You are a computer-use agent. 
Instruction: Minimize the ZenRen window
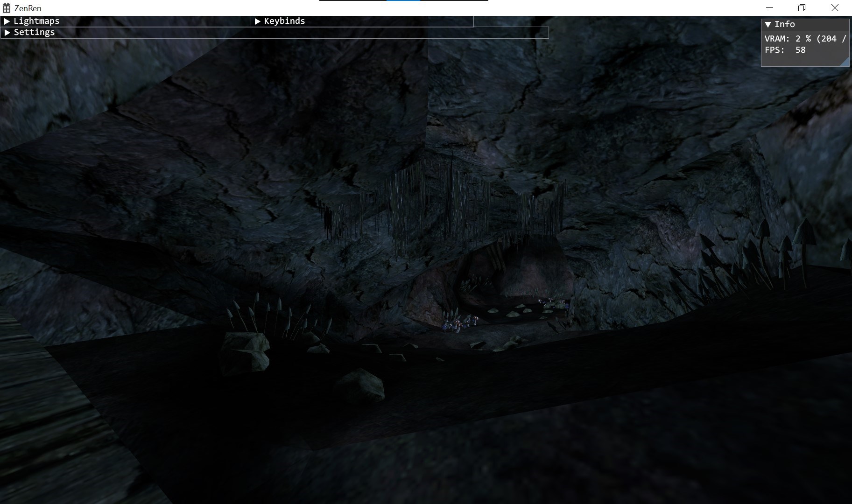coord(770,8)
